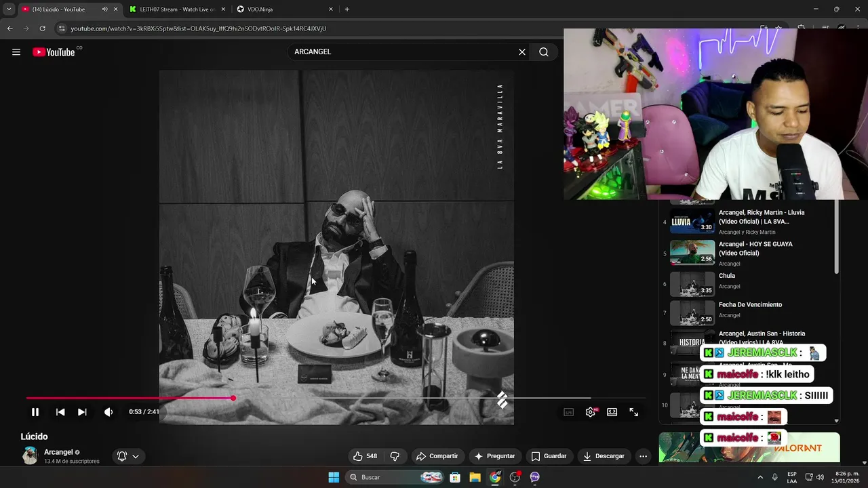This screenshot has height=488, width=868.
Task: Mute the YouTube tab audio icon
Action: click(104, 9)
